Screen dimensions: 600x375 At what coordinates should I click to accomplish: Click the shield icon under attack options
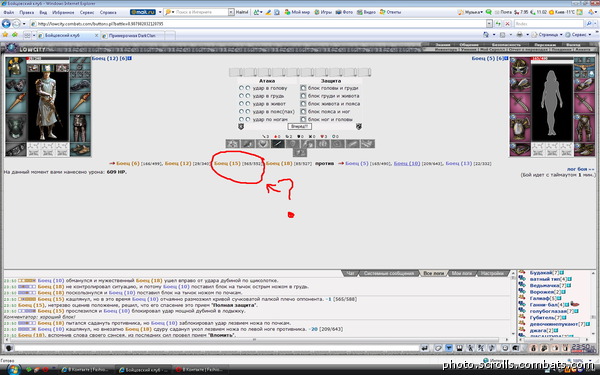[241, 126]
